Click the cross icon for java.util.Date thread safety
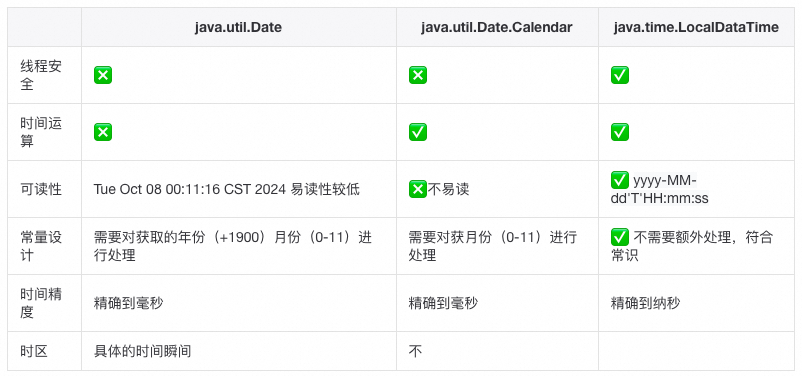The image size is (802, 376). pyautogui.click(x=103, y=75)
